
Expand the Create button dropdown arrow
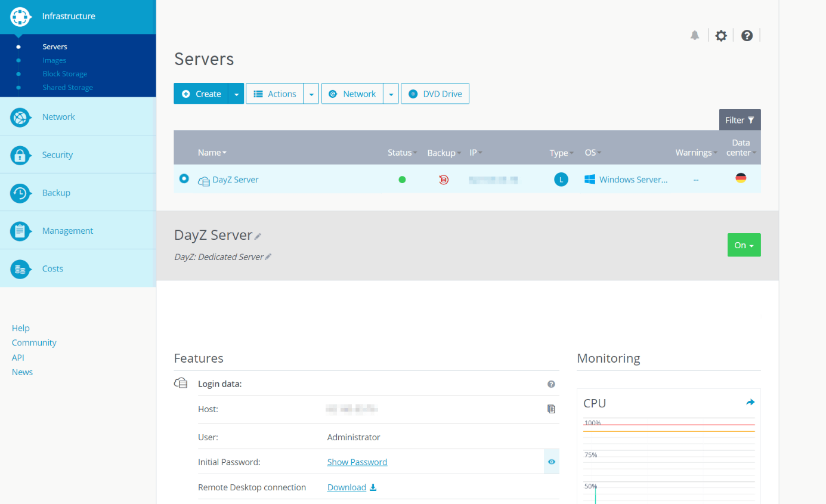(x=236, y=94)
